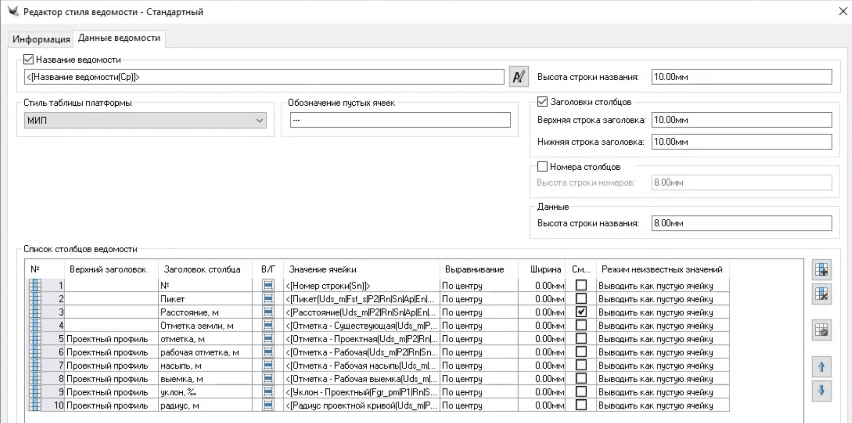Click the В/Г icon in the уклон row
Viewport: 852px width, 423px height.
click(268, 392)
